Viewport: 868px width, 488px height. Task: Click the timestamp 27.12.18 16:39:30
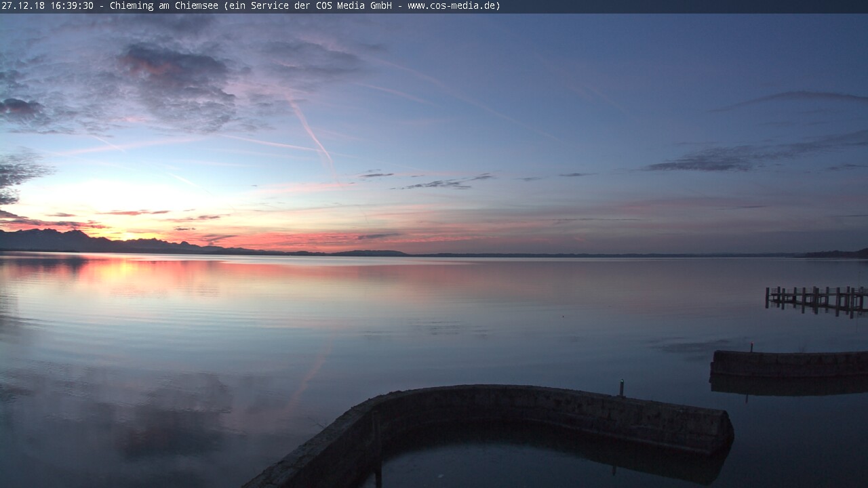(x=47, y=6)
